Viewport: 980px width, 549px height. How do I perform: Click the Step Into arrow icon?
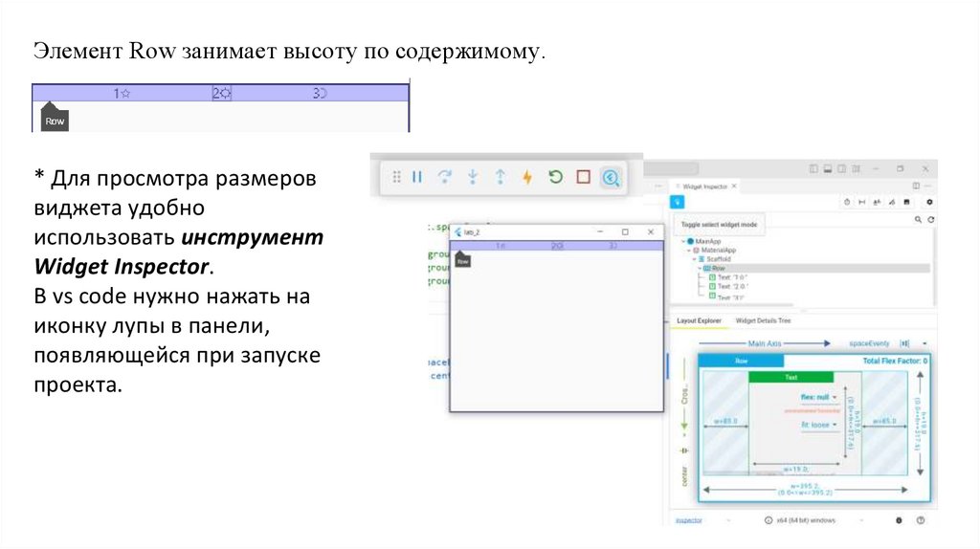pyautogui.click(x=472, y=177)
